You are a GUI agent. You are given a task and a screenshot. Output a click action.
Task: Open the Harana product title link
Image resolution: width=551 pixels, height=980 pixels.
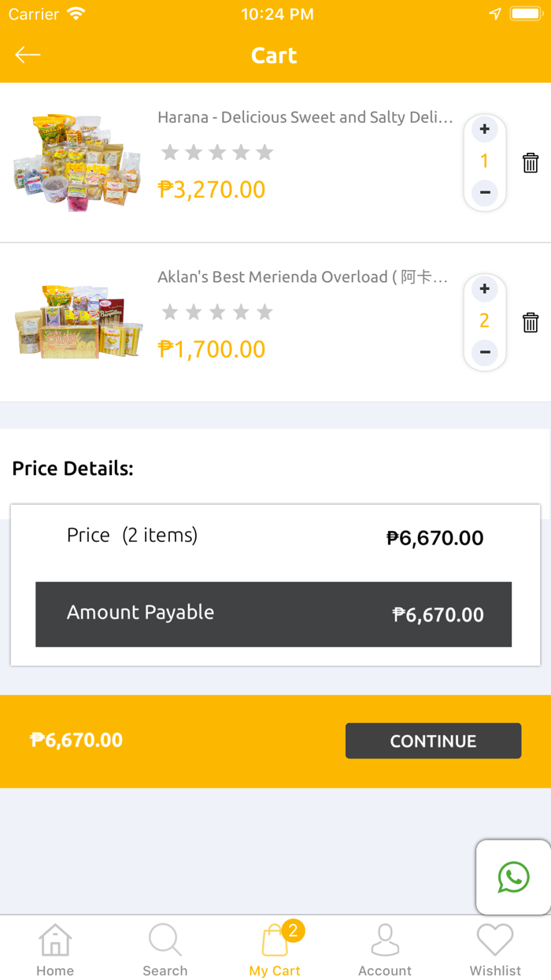(x=303, y=117)
